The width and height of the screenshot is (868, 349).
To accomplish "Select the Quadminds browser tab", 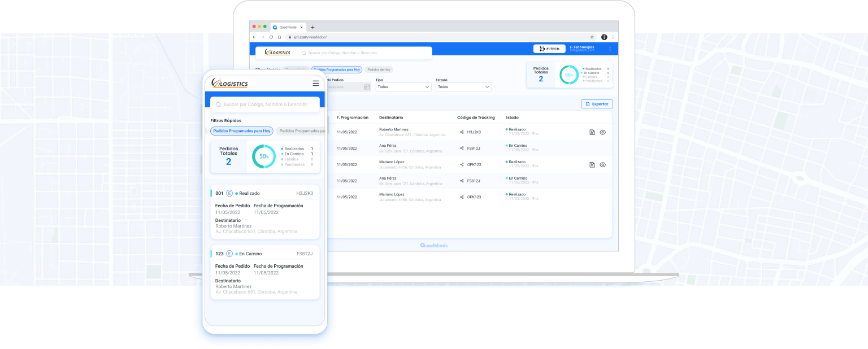I will (x=288, y=27).
